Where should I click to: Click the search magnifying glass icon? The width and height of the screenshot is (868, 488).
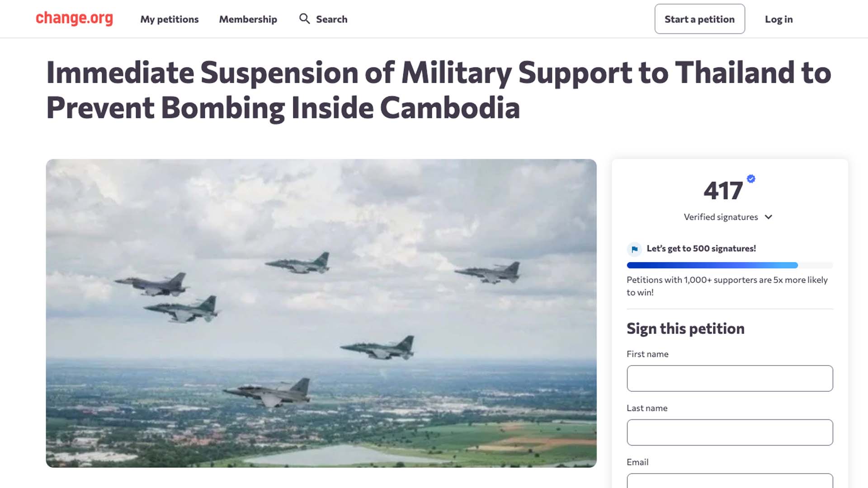point(304,19)
